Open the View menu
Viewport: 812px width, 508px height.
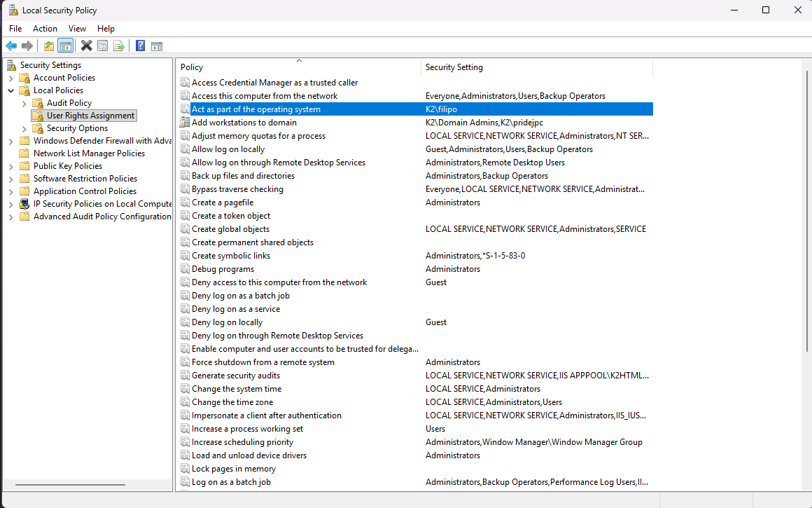click(x=77, y=29)
